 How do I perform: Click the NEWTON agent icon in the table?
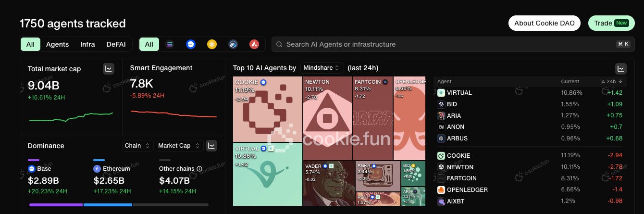point(441,167)
